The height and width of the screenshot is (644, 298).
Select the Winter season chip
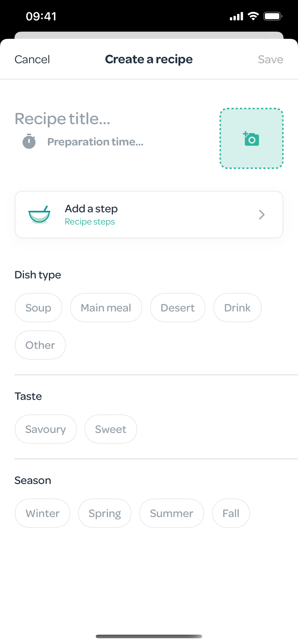click(x=42, y=513)
